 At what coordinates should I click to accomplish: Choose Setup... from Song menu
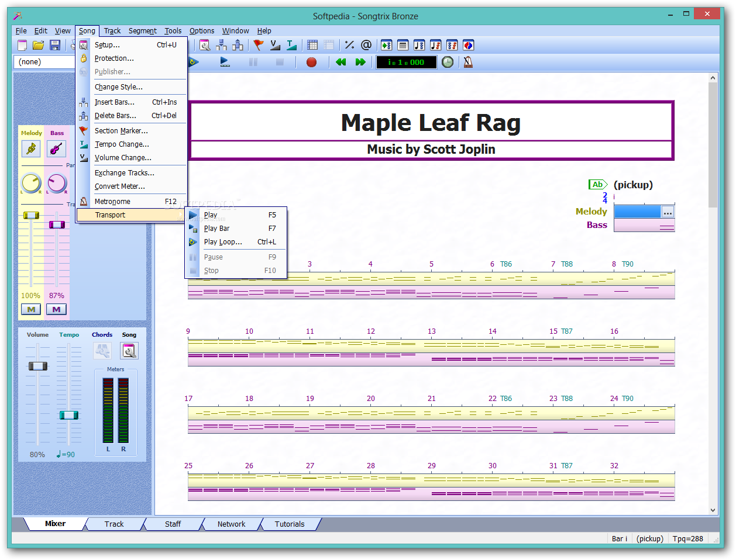point(132,45)
